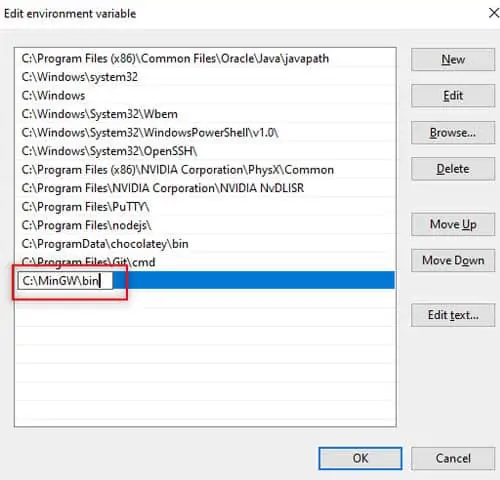Select the NVIDIA PhysX Common entry

(x=205, y=170)
